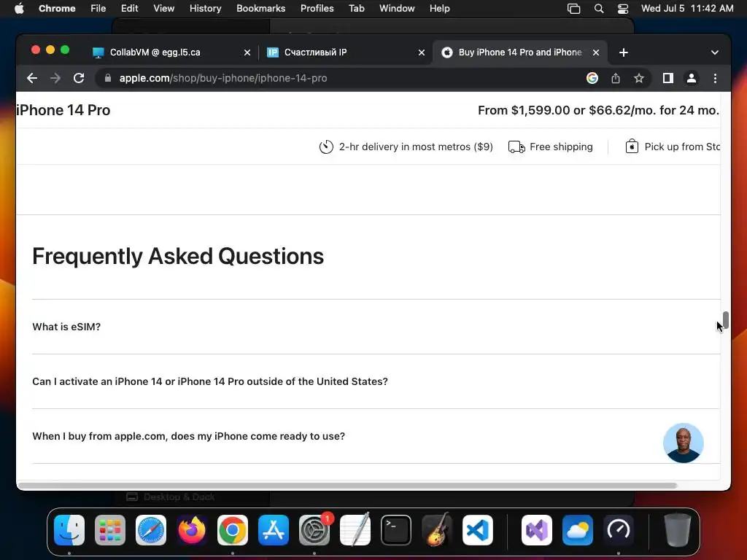Click the Google icon in address bar
This screenshot has width=747, height=560.
click(592, 78)
